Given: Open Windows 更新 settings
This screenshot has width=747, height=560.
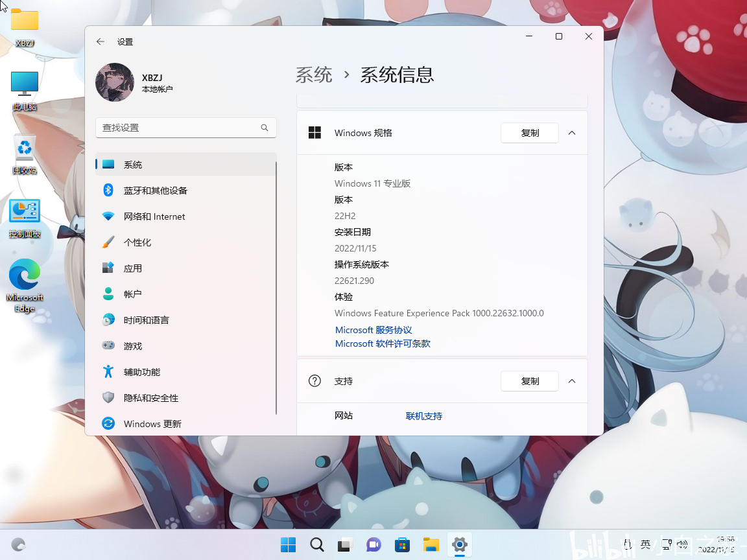Looking at the screenshot, I should [186, 423].
